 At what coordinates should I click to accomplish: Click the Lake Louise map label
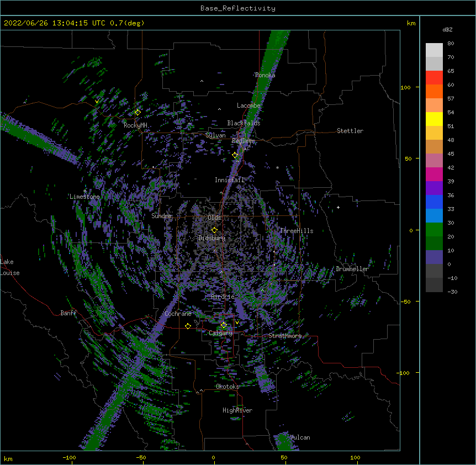coord(10,267)
